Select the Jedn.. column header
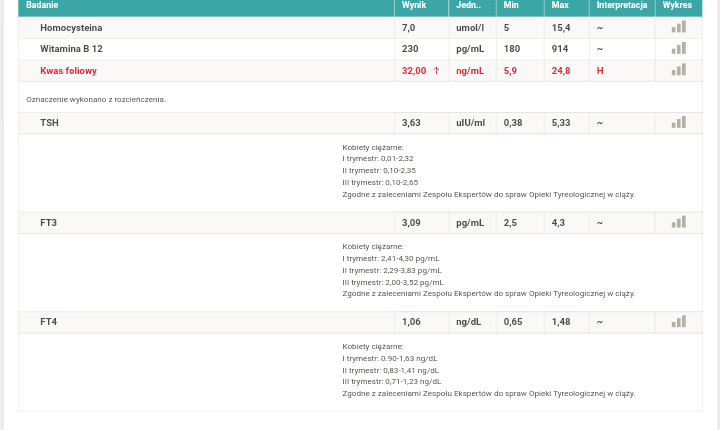720x430 pixels. pyautogui.click(x=468, y=6)
